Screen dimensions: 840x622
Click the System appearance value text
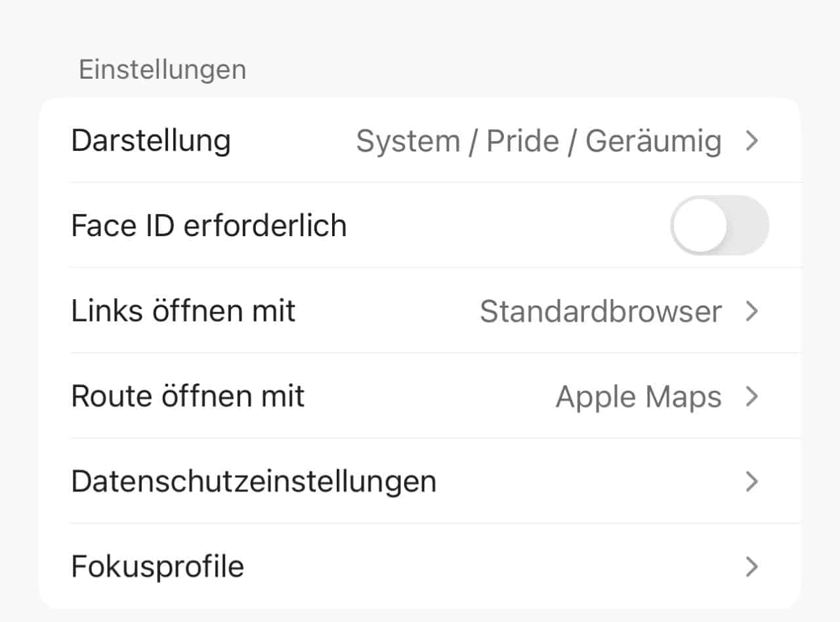(x=408, y=142)
